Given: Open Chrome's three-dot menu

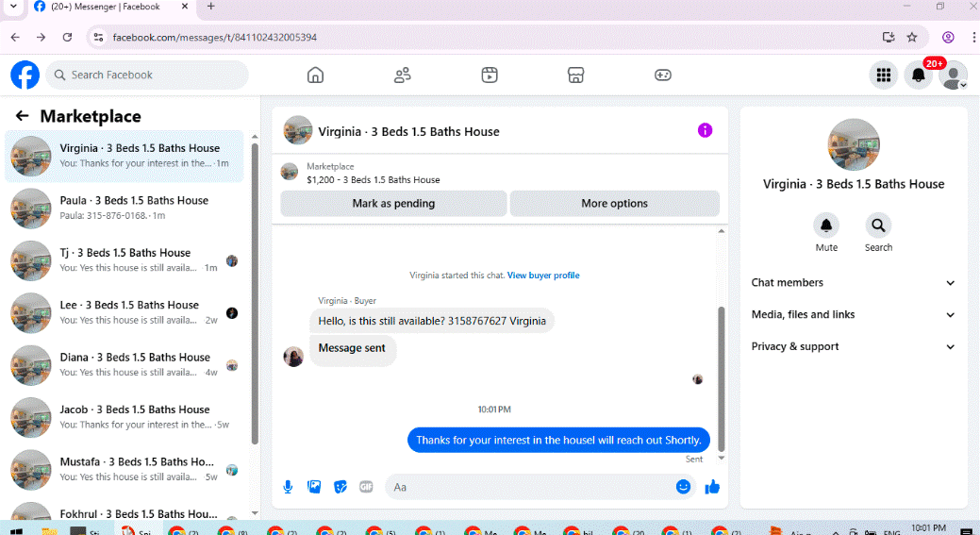Looking at the screenshot, I should 973,38.
